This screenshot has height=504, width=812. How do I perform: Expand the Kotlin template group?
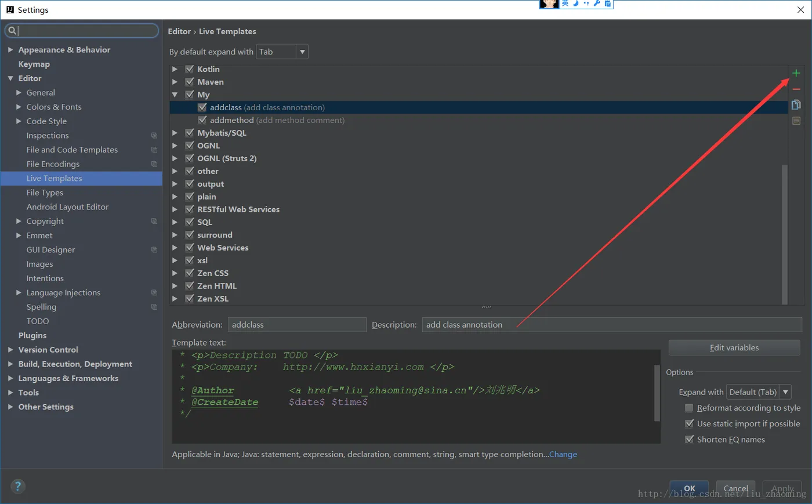click(x=175, y=69)
